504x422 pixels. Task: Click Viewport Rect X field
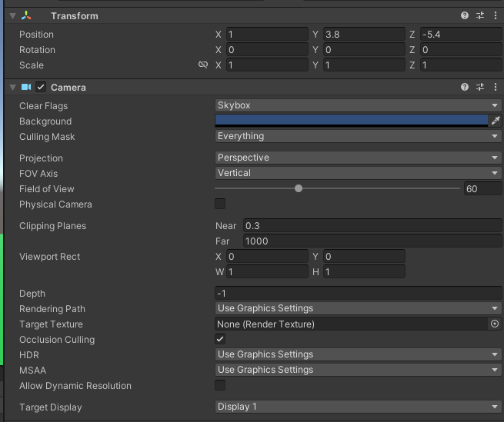[267, 256]
